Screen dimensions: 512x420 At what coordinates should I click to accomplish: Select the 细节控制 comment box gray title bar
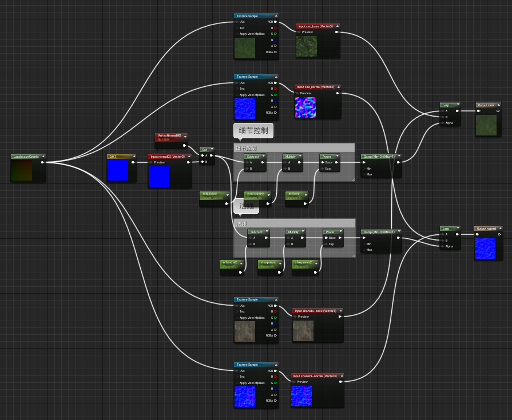294,148
